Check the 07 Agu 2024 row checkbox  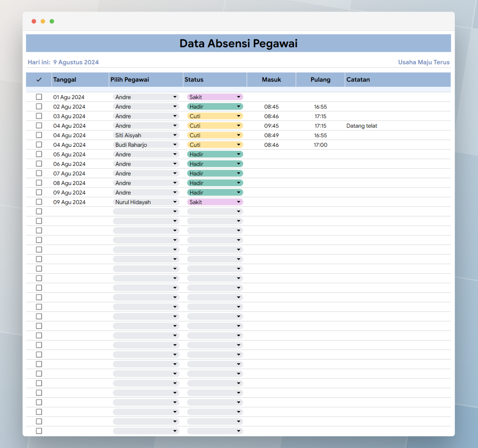pos(39,173)
